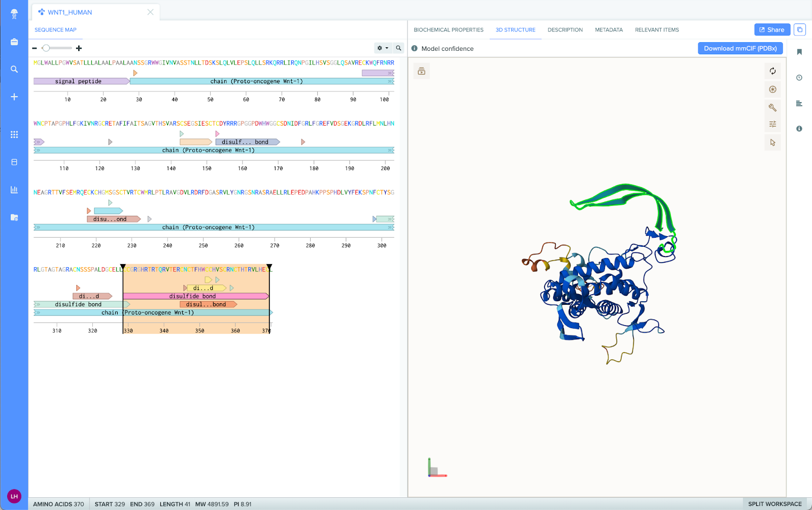Click the sidebar icon directly below the apps grid
Image resolution: width=812 pixels, height=510 pixels.
(x=14, y=162)
